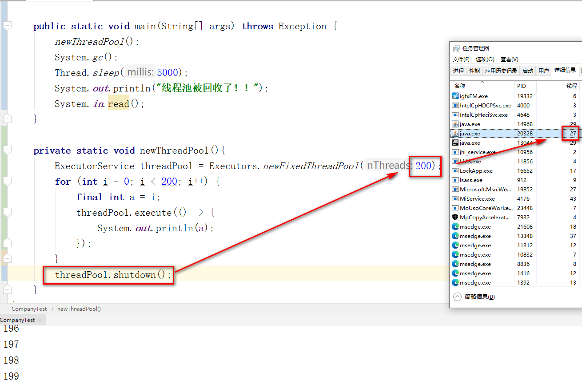This screenshot has height=392, width=582.
Task: Click the Task Manager title bar icon
Action: coord(457,48)
